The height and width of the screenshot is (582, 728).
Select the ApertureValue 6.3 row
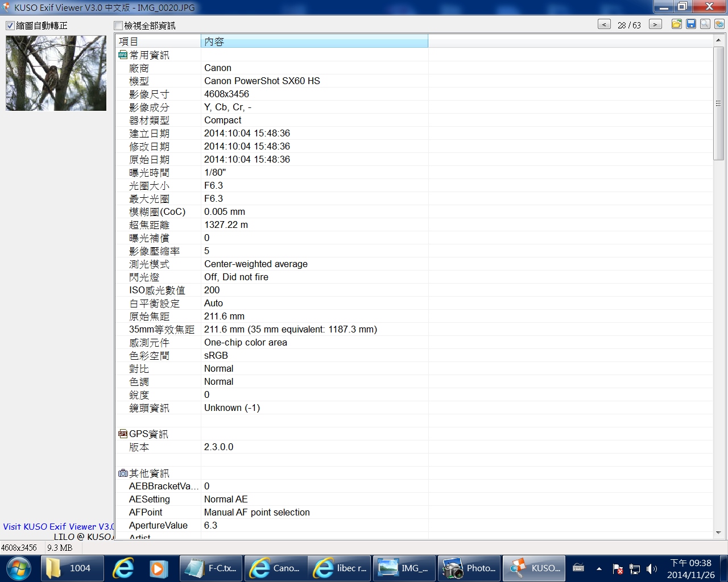coord(414,526)
